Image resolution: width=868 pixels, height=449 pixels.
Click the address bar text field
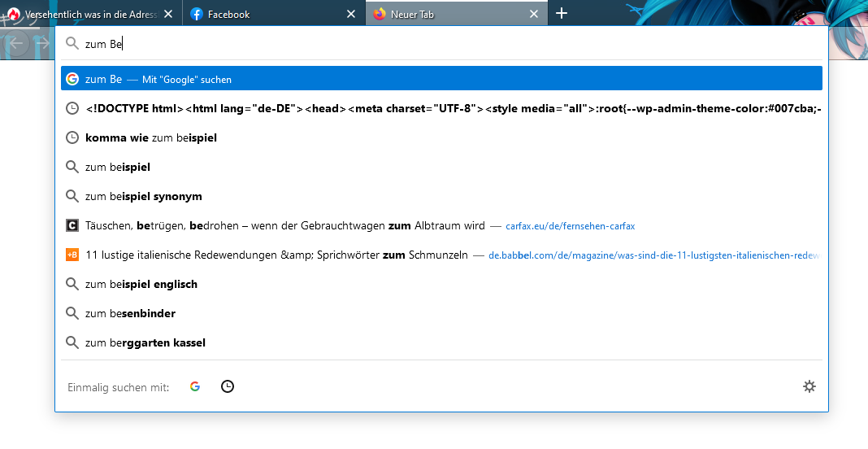447,44
